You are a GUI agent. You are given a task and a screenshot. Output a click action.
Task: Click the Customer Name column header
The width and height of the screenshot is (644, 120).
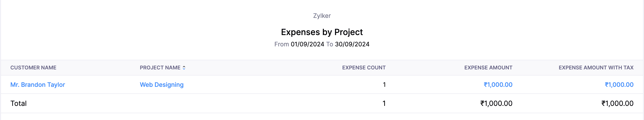click(33, 68)
